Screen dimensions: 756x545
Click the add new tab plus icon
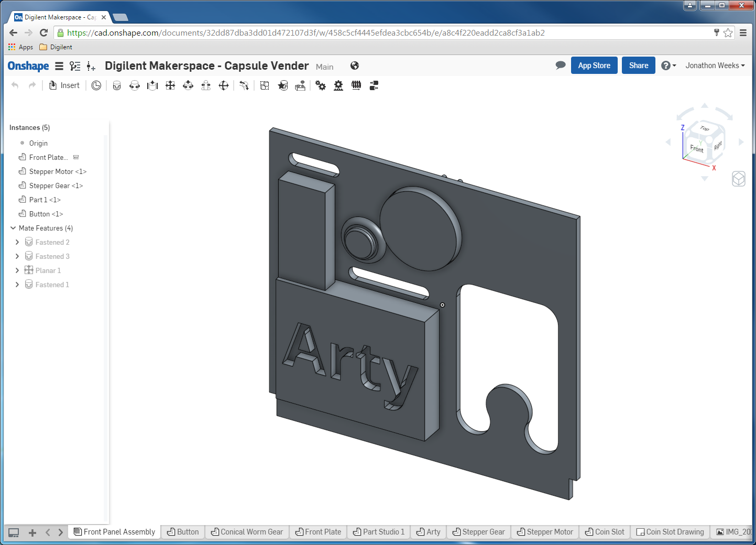pos(32,532)
